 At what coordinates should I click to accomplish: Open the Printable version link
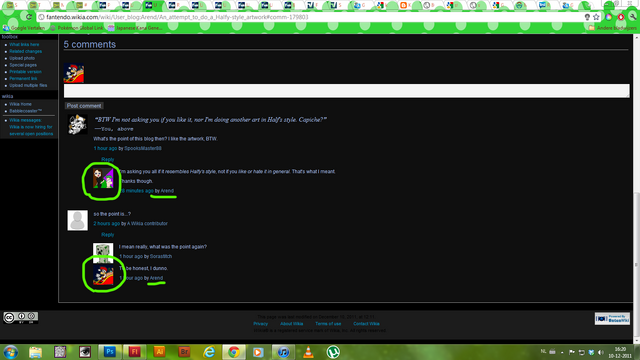point(25,72)
